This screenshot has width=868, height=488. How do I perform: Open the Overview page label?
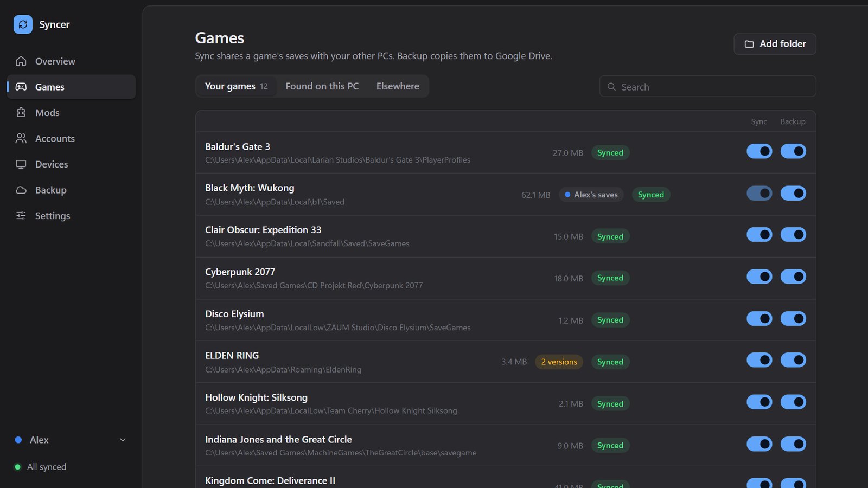click(x=55, y=61)
